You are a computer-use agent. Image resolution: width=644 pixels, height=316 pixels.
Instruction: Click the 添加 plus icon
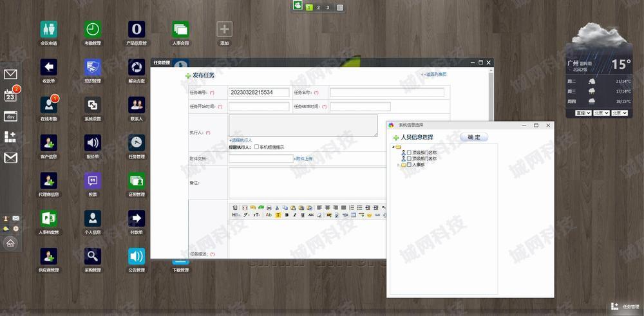[x=224, y=30]
